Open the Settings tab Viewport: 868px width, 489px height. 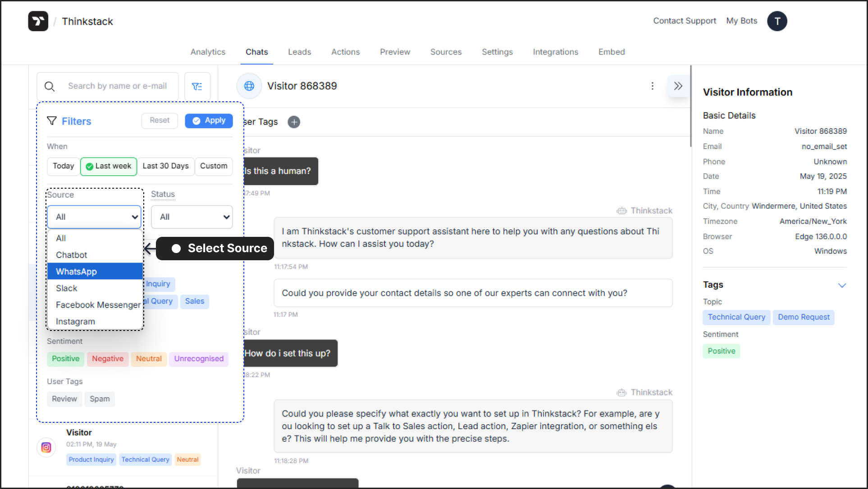498,52
